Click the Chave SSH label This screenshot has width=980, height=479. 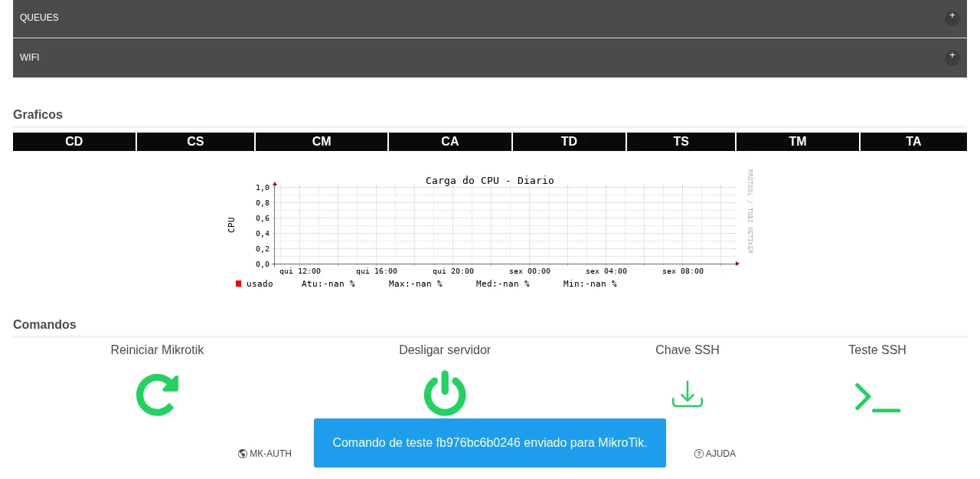point(688,350)
